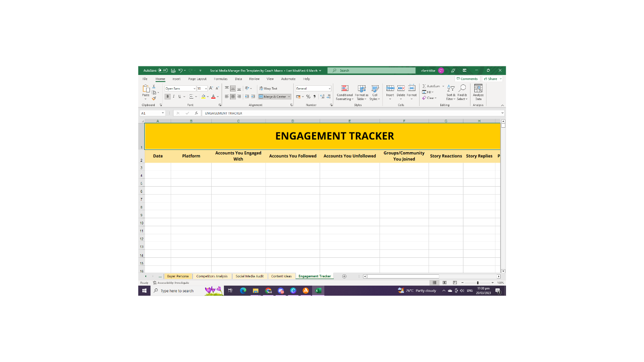Open Find & Select magnifier
The image size is (644, 362).
pyautogui.click(x=462, y=93)
